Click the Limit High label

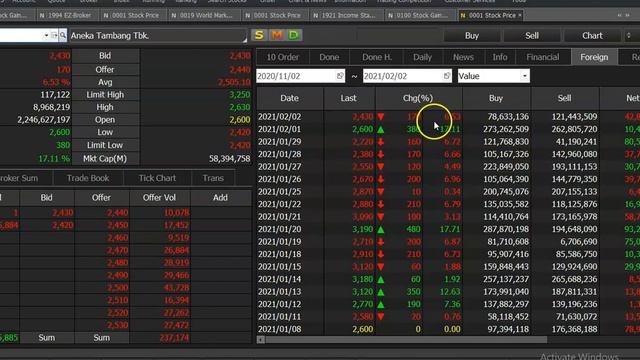coord(105,95)
